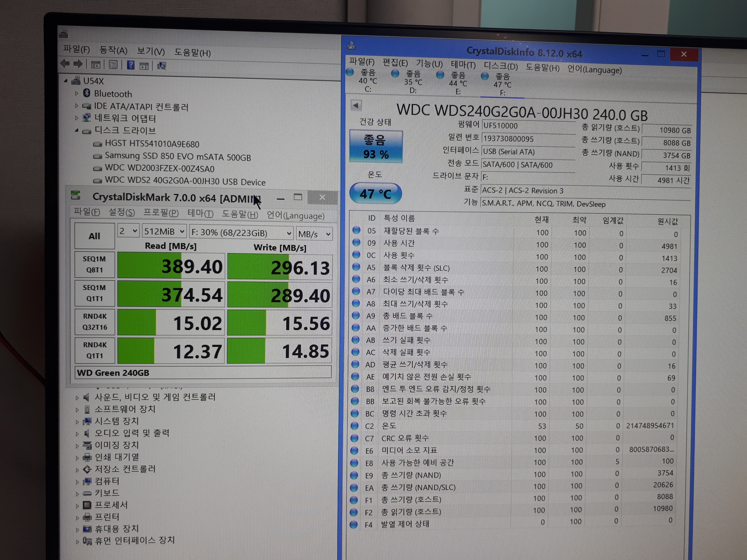Click the 좋음 93 % health status button
This screenshot has height=560, width=747.
376,147
